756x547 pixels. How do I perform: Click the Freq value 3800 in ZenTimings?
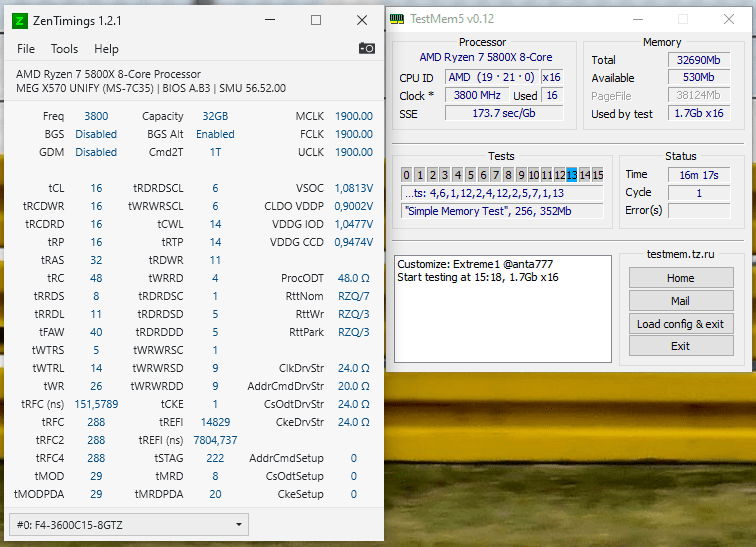(x=96, y=116)
